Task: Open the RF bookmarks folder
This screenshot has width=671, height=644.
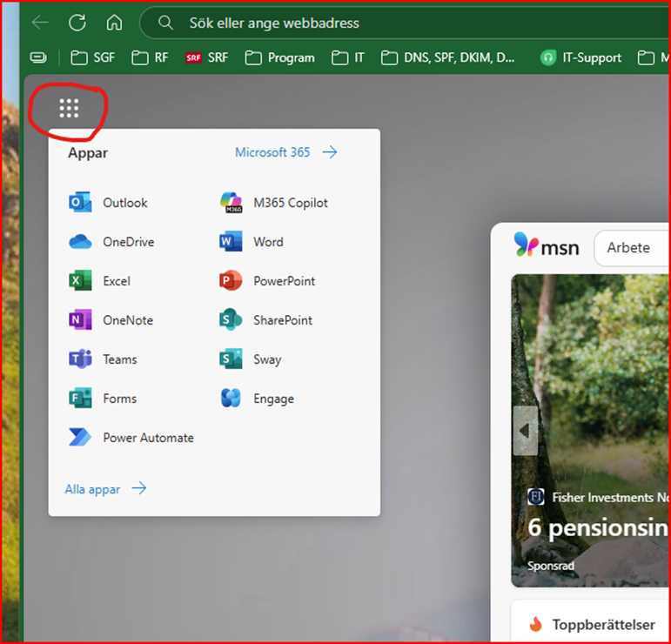Action: click(150, 57)
